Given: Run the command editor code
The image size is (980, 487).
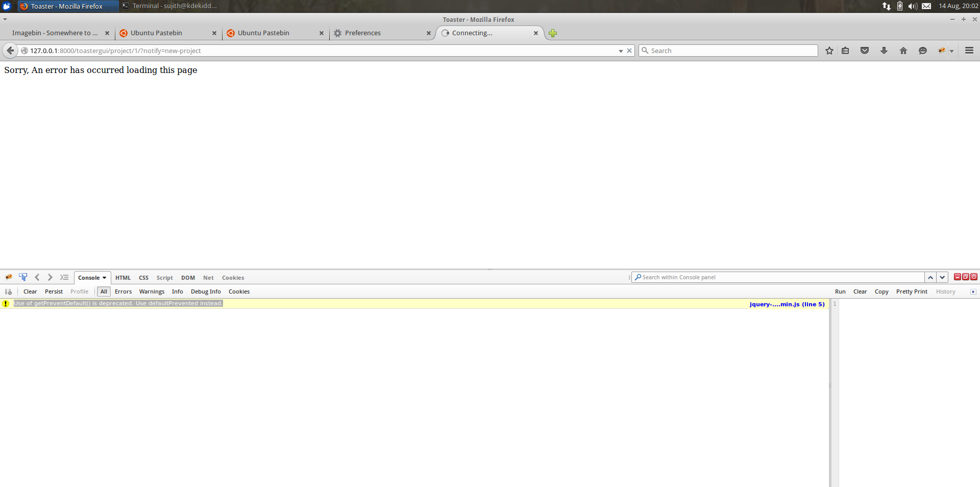Looking at the screenshot, I should pos(840,291).
